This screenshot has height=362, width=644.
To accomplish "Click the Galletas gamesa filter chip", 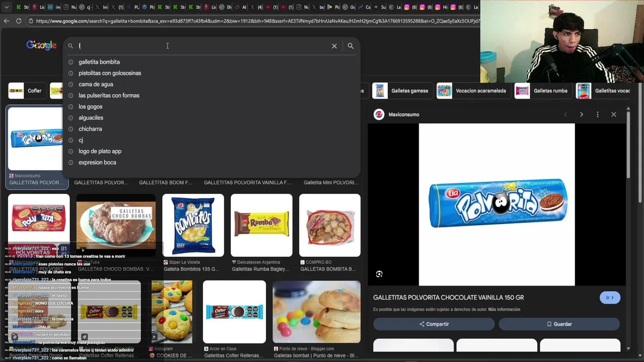I will [x=402, y=91].
